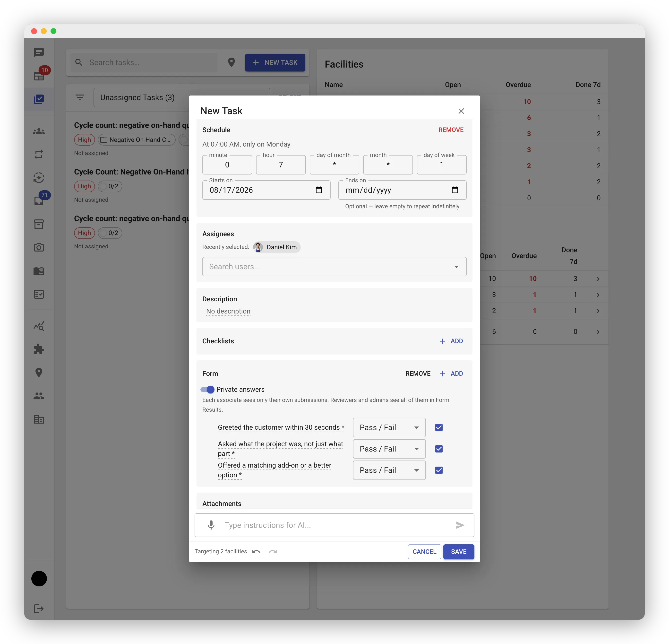Open the chat messages sidebar icon
Image resolution: width=669 pixels, height=644 pixels.
39,52
